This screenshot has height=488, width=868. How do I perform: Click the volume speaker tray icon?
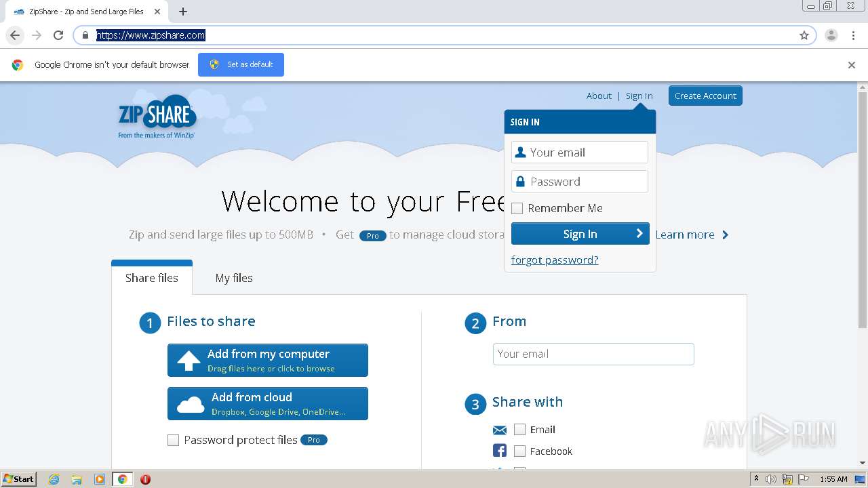[x=771, y=479]
